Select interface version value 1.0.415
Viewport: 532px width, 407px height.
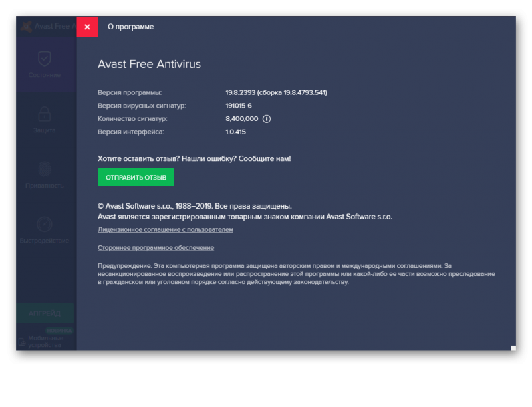[x=235, y=132]
